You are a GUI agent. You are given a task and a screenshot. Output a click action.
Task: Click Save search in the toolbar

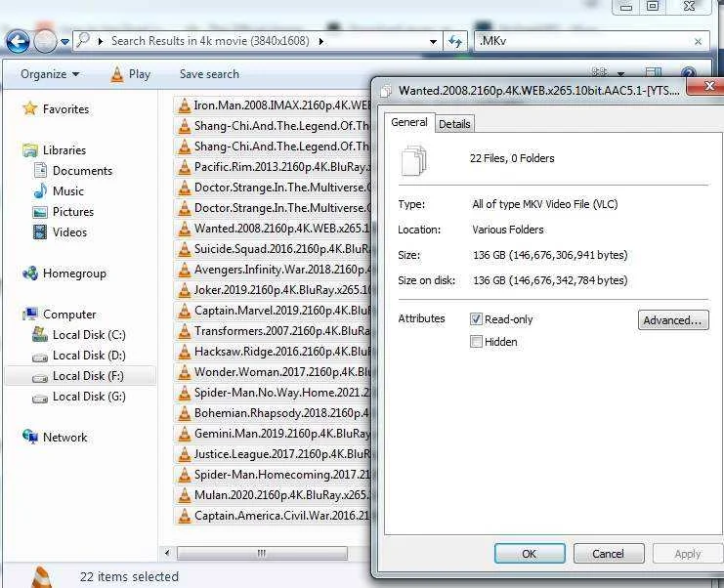[x=209, y=74]
